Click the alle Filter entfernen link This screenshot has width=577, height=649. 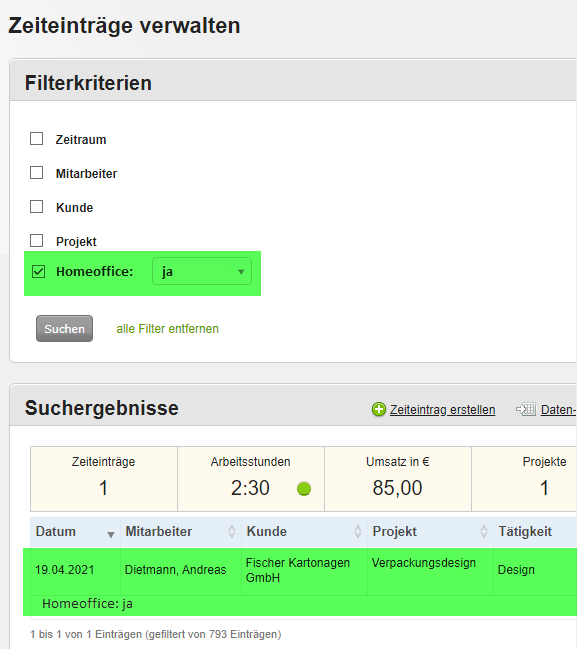(x=167, y=329)
